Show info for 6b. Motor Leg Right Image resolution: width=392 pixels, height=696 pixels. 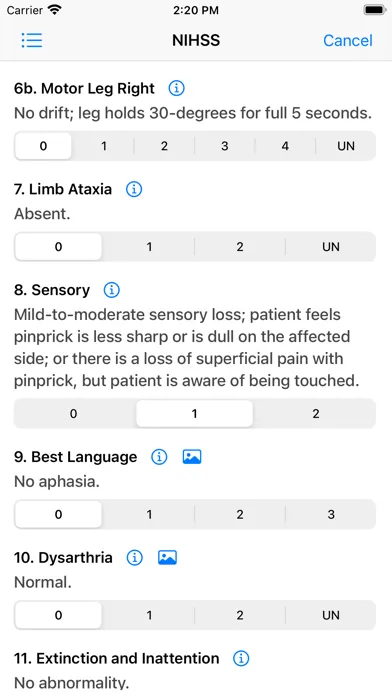[176, 88]
